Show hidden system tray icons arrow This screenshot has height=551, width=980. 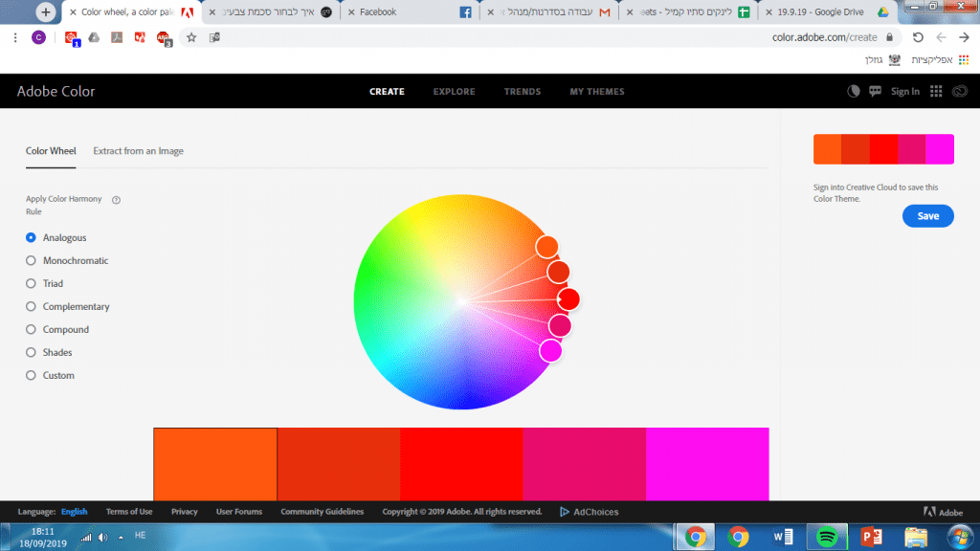coord(121,538)
